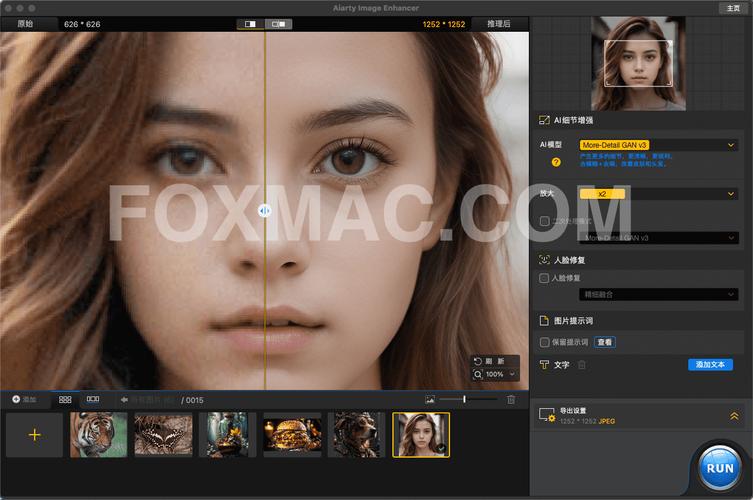This screenshot has height=500, width=753.
Task: Switch to the filmstrip thumbnail view tab
Action: click(x=93, y=399)
